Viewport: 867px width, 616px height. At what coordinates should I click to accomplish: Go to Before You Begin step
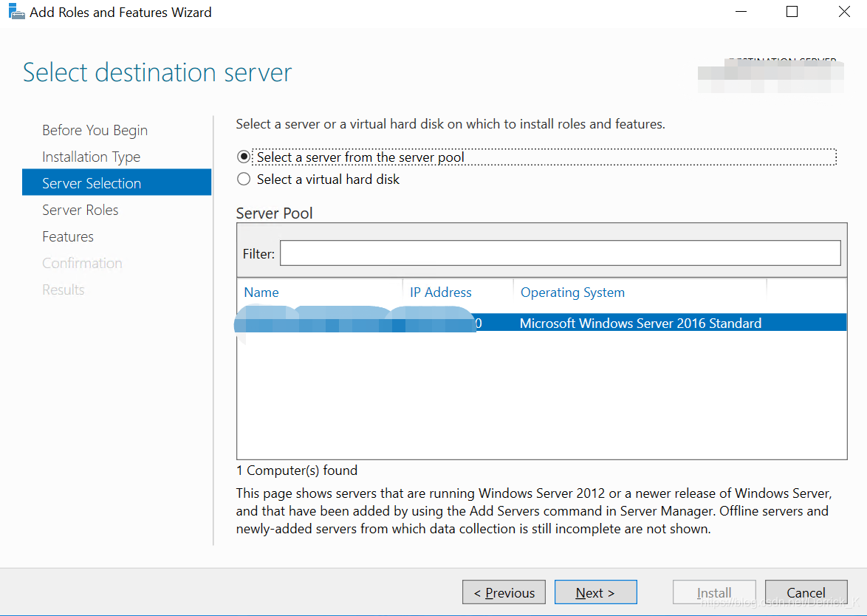click(95, 131)
